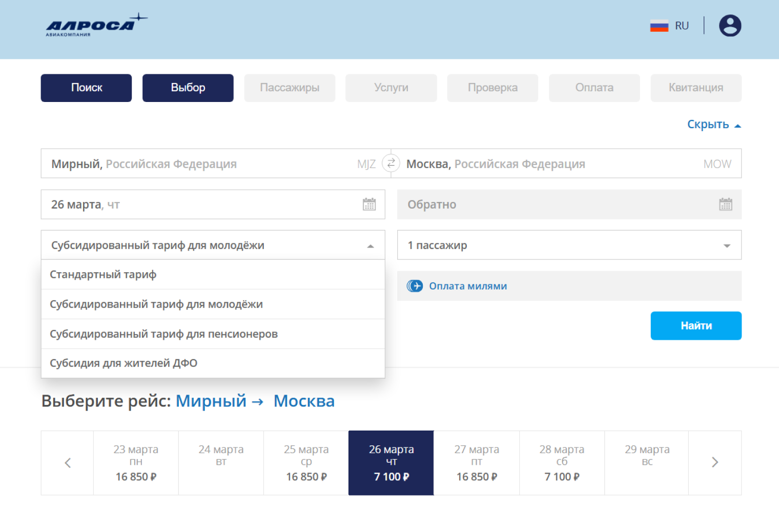779x532 pixels.
Task: Click the Мирный departure city field
Action: pyautogui.click(x=205, y=164)
